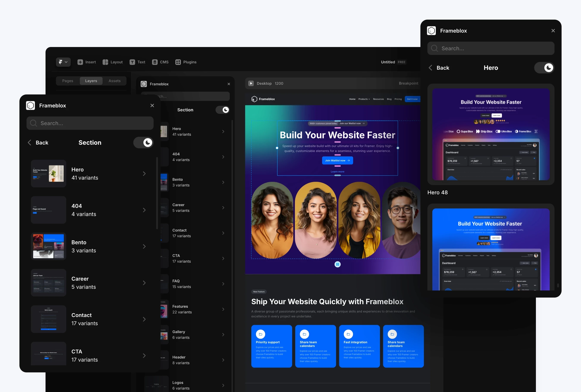The width and height of the screenshot is (581, 392).
Task: Open the Layout tool icon
Action: (105, 62)
